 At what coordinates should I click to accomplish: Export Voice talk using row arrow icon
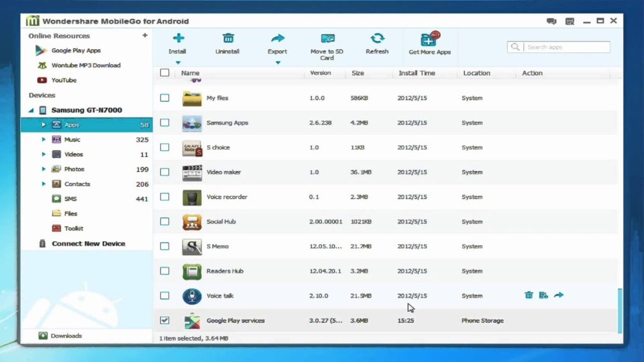[558, 295]
